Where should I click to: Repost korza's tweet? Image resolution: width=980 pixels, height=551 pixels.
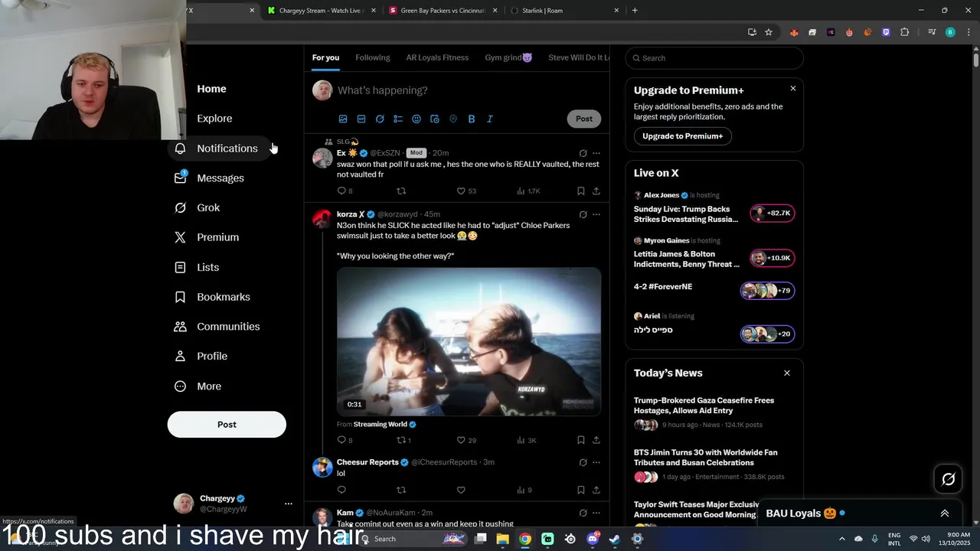[x=401, y=440]
